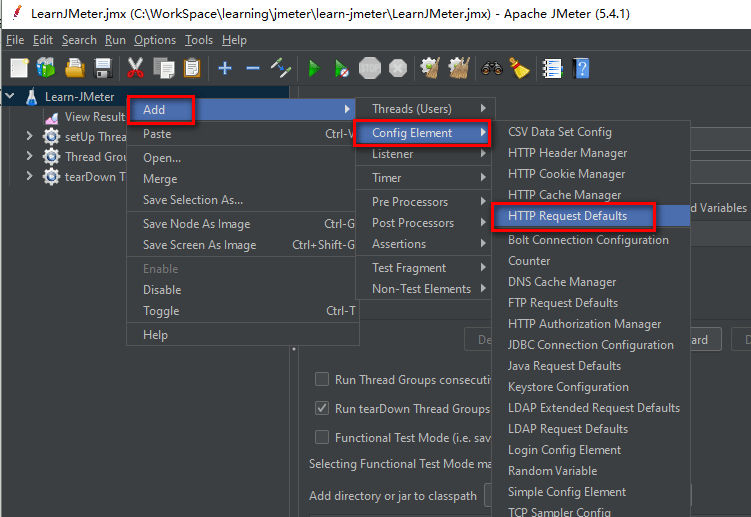Click the Open file folder icon
Image resolution: width=751 pixels, height=517 pixels.
click(x=75, y=68)
